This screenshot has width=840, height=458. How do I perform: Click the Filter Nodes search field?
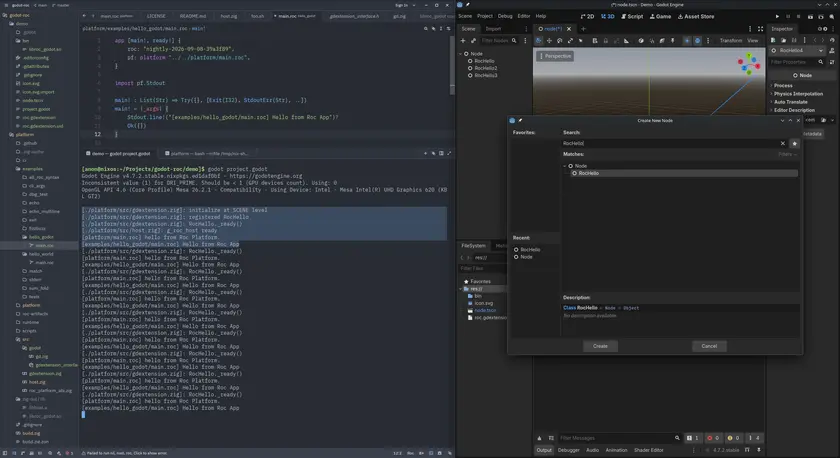coord(499,41)
